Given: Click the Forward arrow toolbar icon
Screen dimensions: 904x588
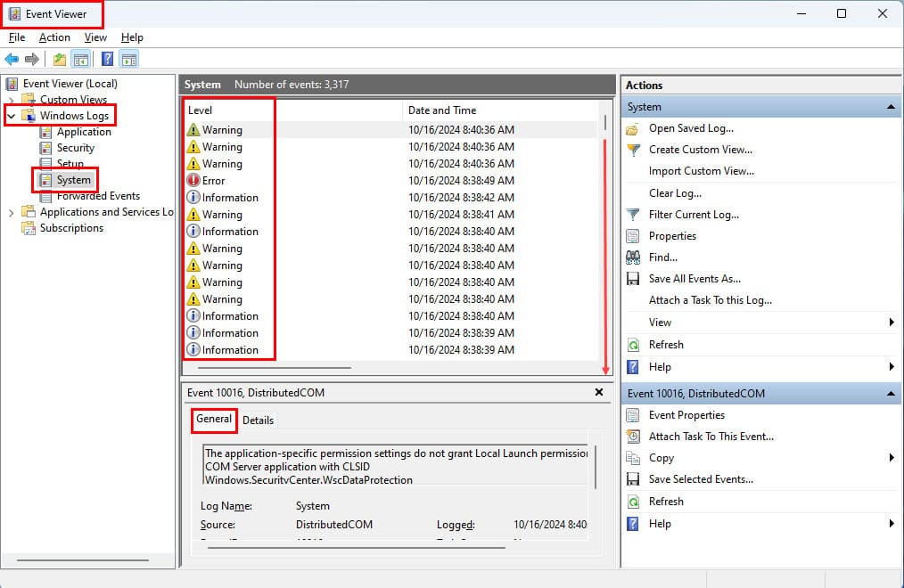Looking at the screenshot, I should [32, 59].
